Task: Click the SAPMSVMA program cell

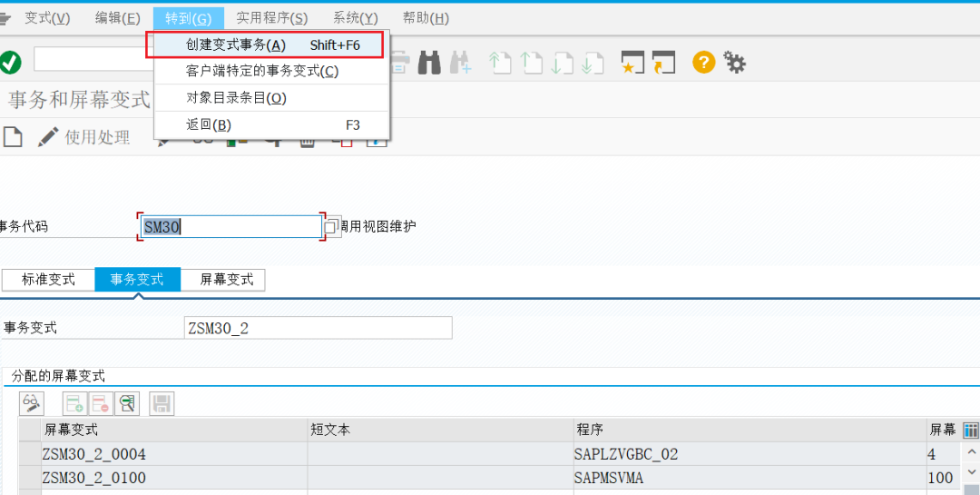Action: (x=749, y=478)
